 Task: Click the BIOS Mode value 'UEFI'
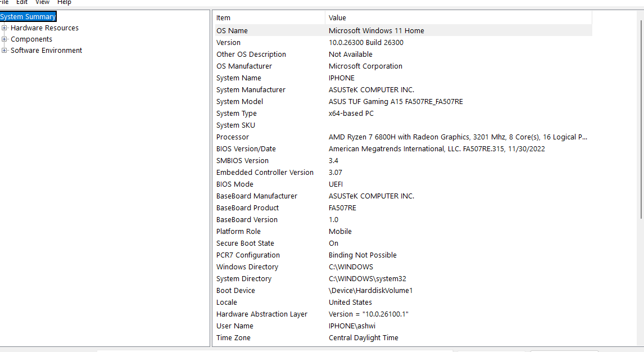pyautogui.click(x=335, y=184)
